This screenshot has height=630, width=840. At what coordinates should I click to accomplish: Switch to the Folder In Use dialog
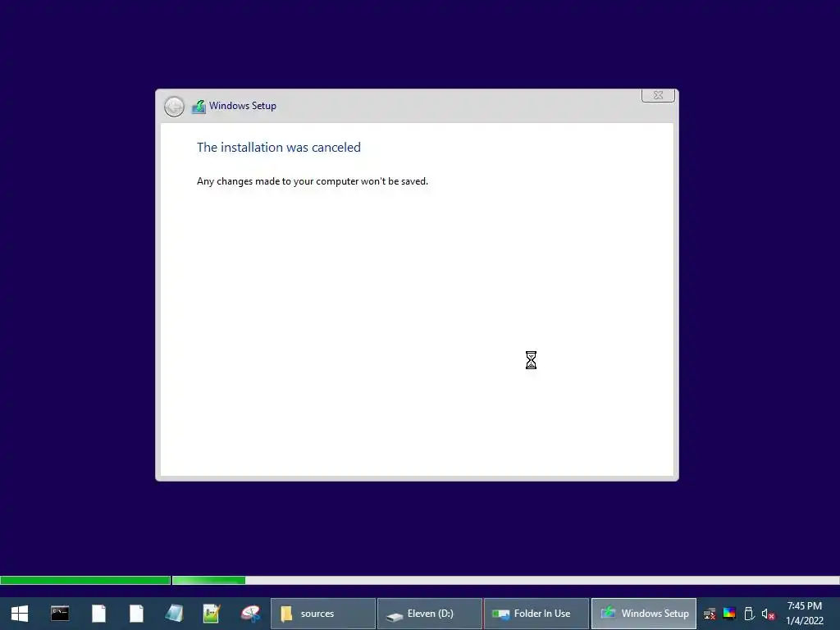pos(536,614)
